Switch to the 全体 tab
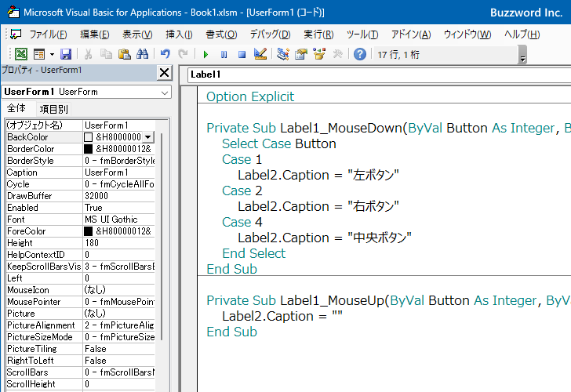The image size is (571, 392). (x=16, y=108)
